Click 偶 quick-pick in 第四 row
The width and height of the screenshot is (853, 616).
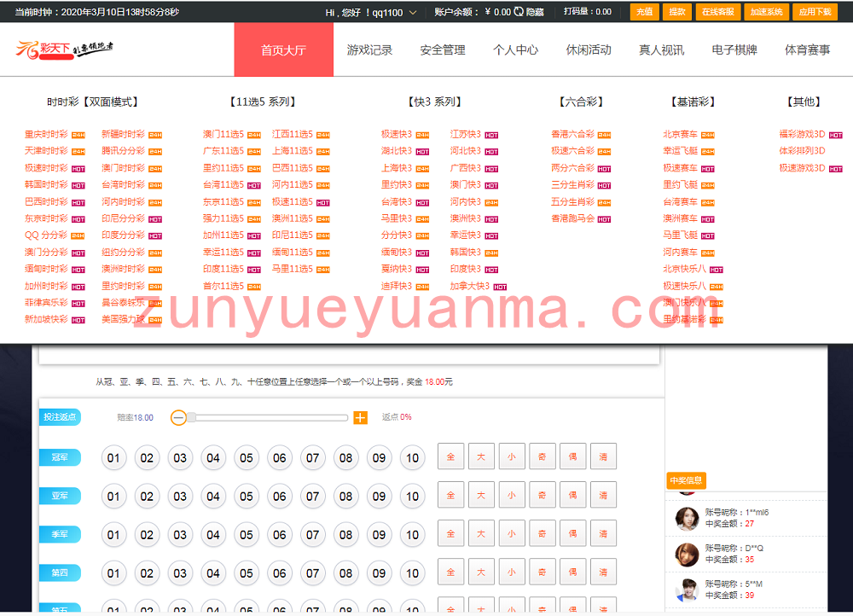(572, 572)
